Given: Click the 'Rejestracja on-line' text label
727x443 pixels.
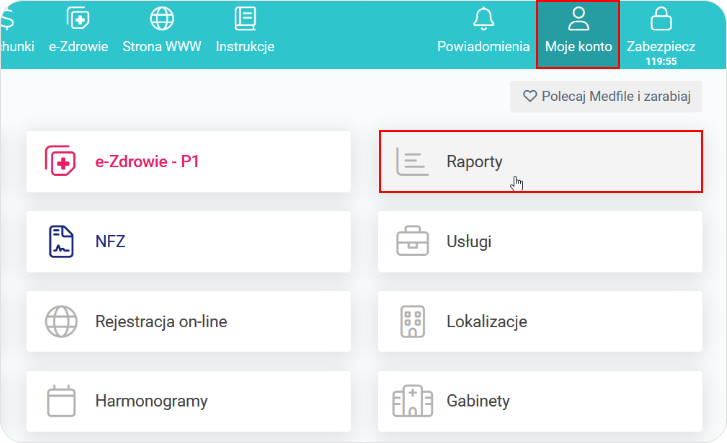Looking at the screenshot, I should (161, 321).
